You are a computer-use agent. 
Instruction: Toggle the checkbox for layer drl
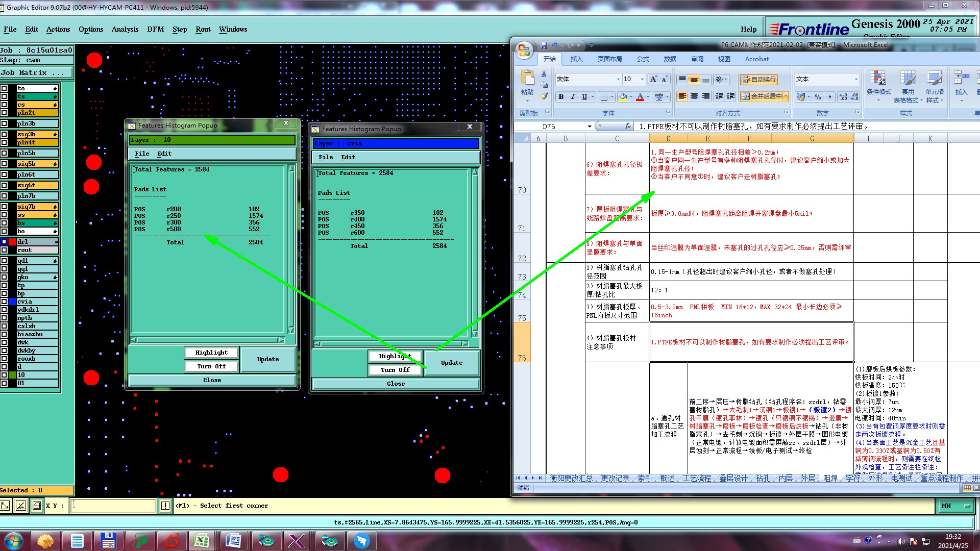tap(4, 242)
